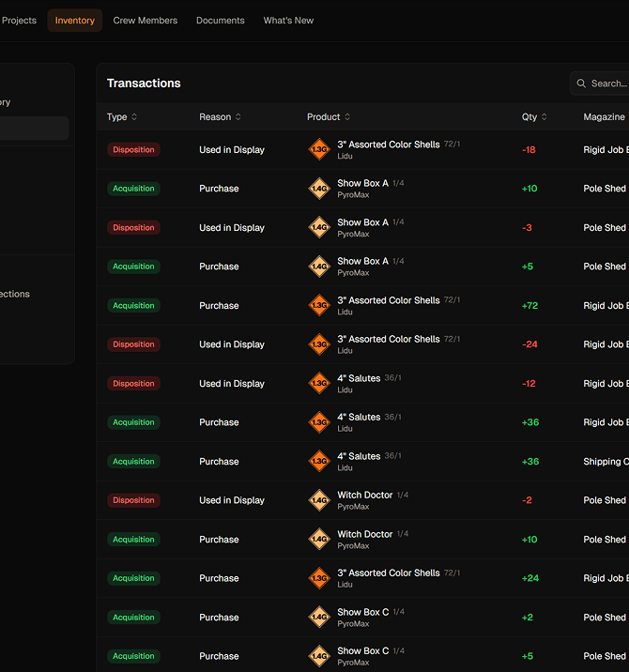This screenshot has height=672, width=629.
Task: Click the Disposition badge in the -24 row
Action: (133, 344)
